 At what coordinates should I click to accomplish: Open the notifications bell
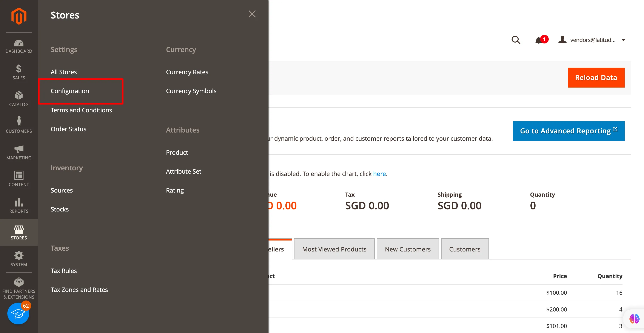539,40
